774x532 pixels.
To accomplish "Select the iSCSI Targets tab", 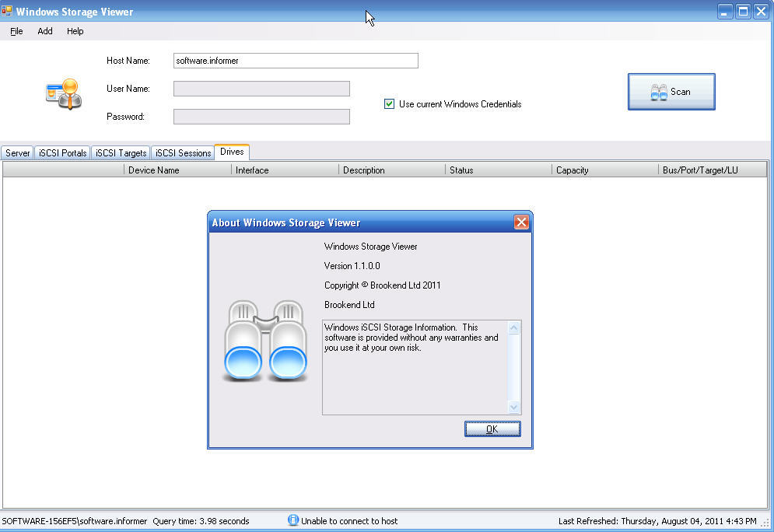I will [x=121, y=152].
